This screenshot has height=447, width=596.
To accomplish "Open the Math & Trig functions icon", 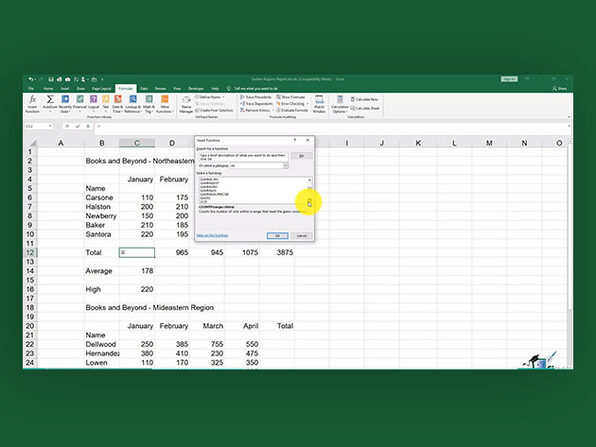I will [149, 103].
